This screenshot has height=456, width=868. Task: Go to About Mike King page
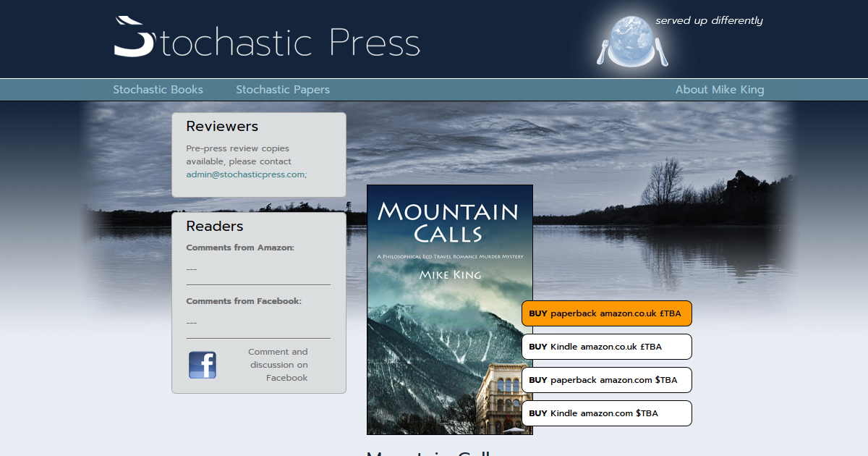[x=719, y=90]
